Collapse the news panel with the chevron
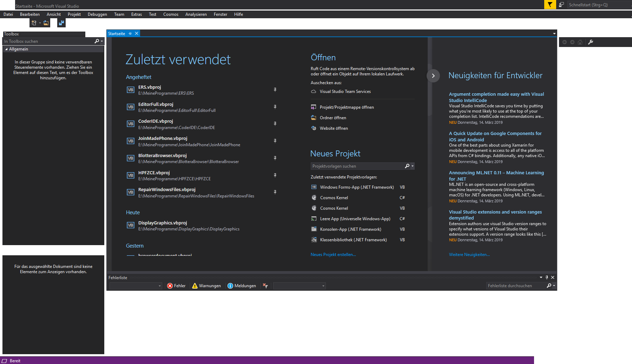Image resolution: width=632 pixels, height=364 pixels. click(x=433, y=76)
